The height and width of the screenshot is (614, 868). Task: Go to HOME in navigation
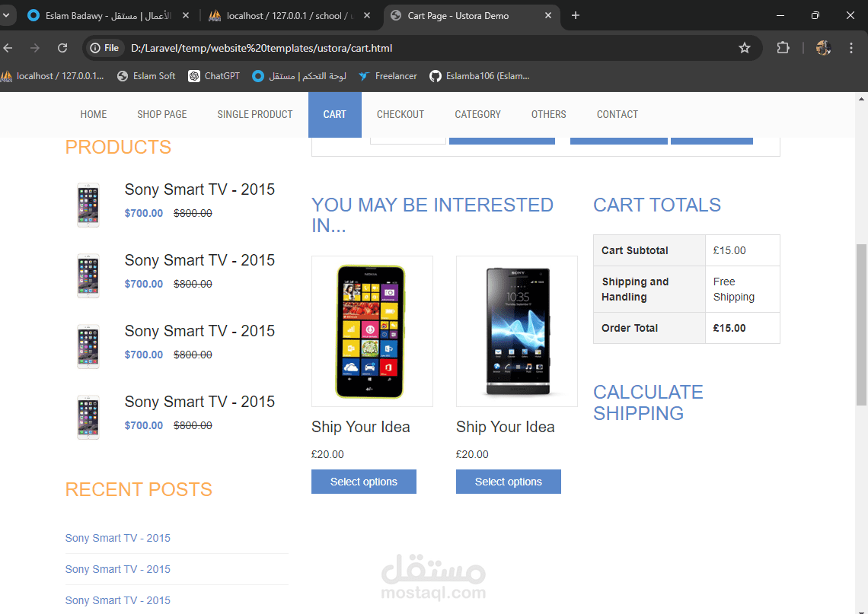[94, 114]
